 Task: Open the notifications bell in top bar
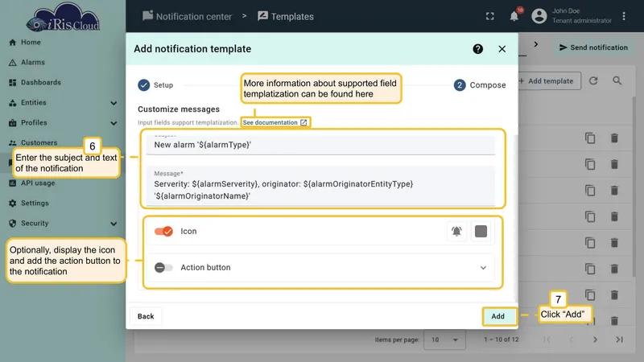click(514, 16)
